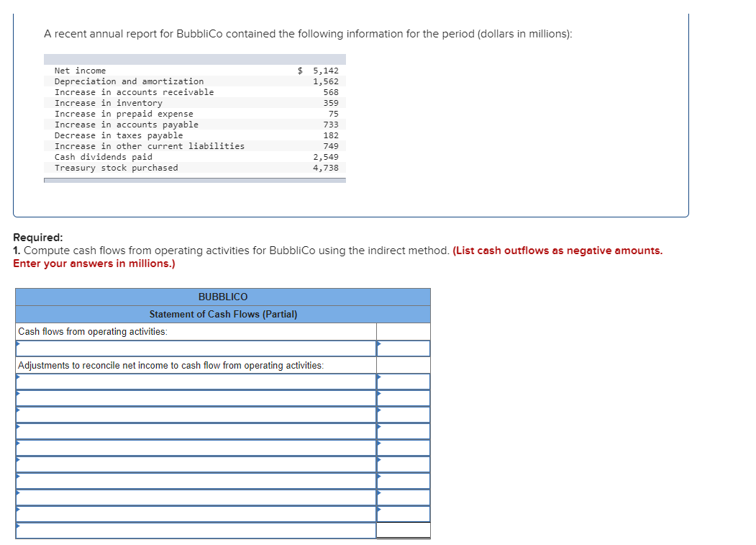
Task: Open first adjustment dropdown under 'Adjustments to reconcile' heading
Action: [x=196, y=382]
